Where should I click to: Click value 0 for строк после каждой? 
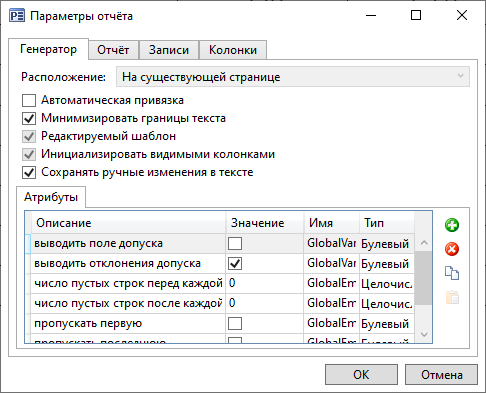(265, 303)
